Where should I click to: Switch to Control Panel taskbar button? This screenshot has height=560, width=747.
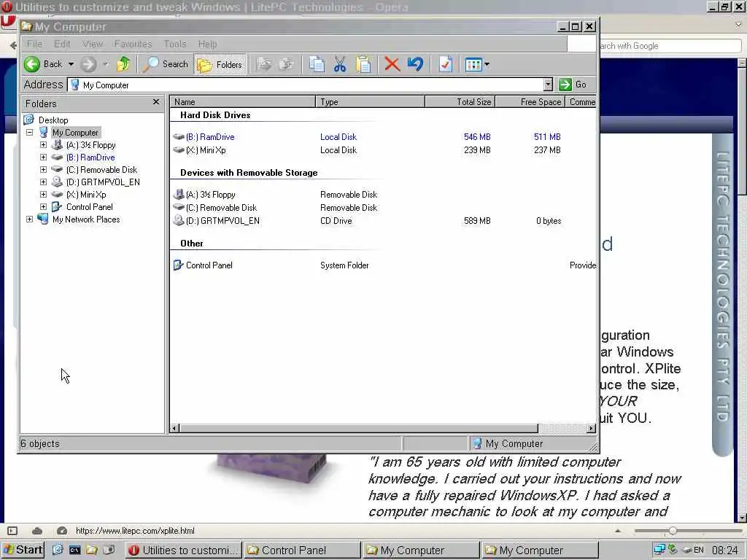[302, 550]
